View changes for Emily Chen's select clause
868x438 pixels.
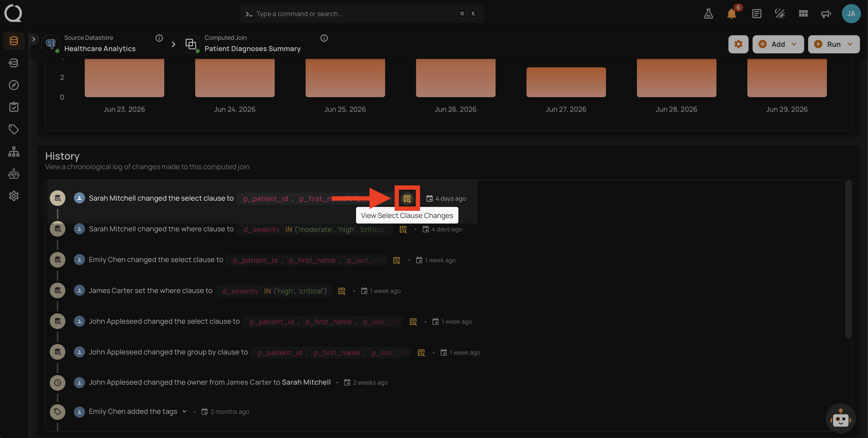point(397,261)
